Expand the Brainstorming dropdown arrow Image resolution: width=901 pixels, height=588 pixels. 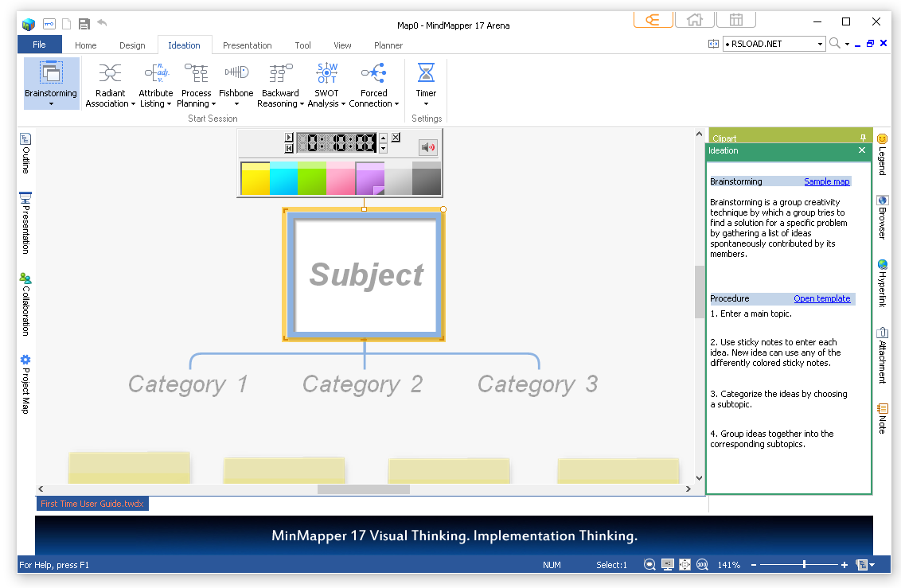(x=51, y=104)
